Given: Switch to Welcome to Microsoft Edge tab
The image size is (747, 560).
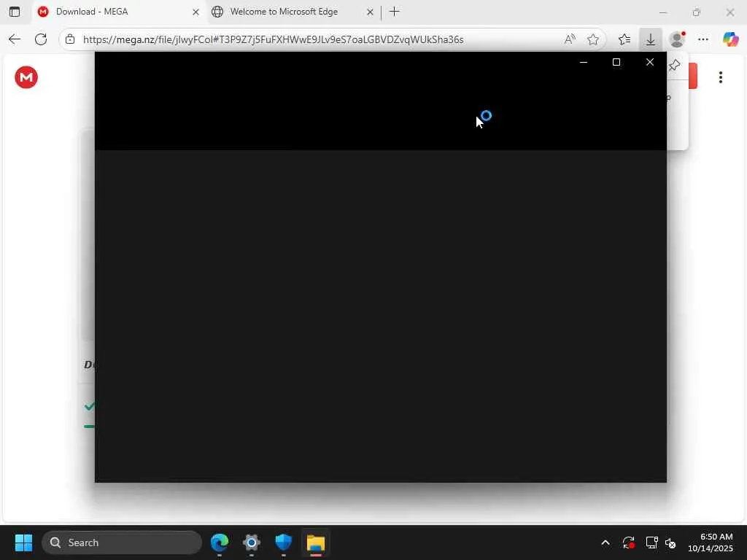Looking at the screenshot, I should pyautogui.click(x=293, y=12).
